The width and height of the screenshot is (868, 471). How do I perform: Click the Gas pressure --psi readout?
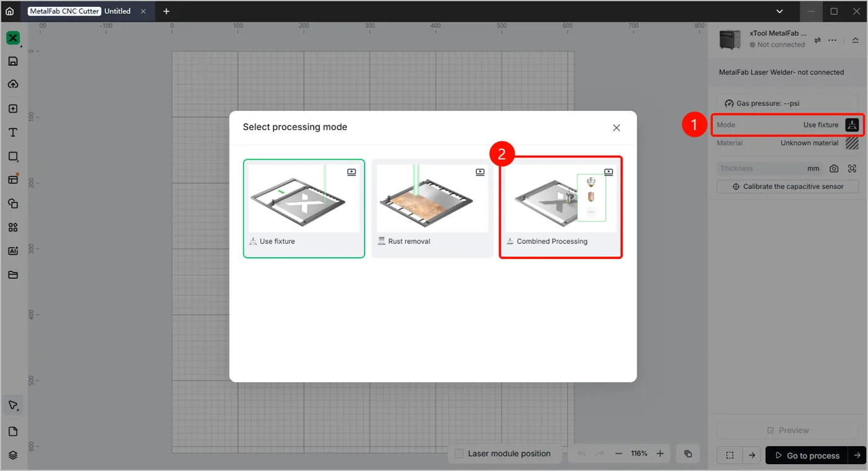[787, 103]
